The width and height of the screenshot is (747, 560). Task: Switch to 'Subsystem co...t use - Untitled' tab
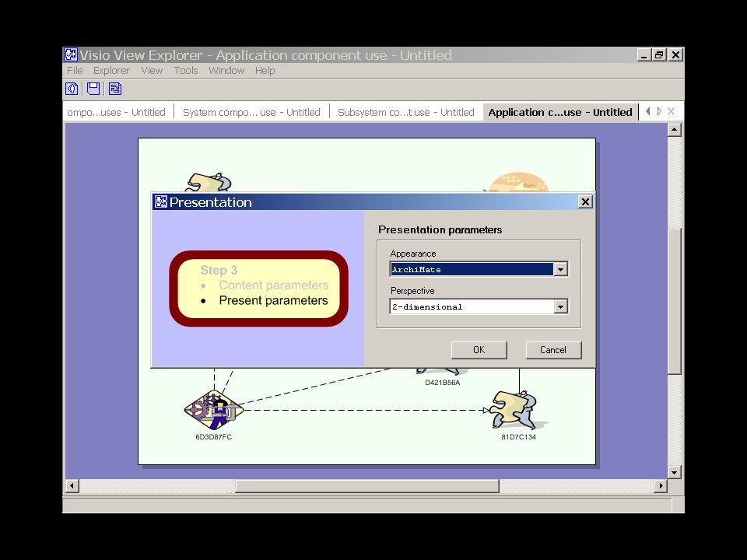406,112
